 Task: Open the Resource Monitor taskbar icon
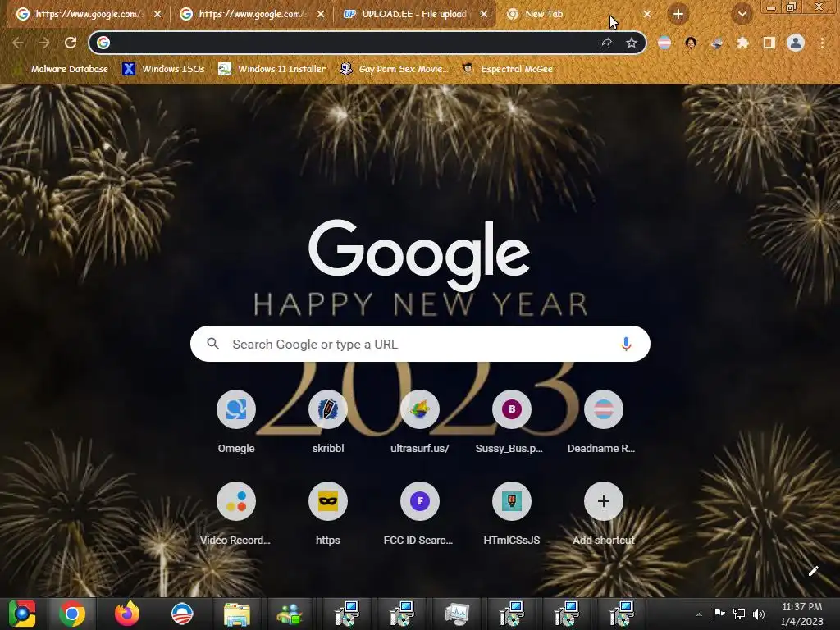[x=456, y=614]
